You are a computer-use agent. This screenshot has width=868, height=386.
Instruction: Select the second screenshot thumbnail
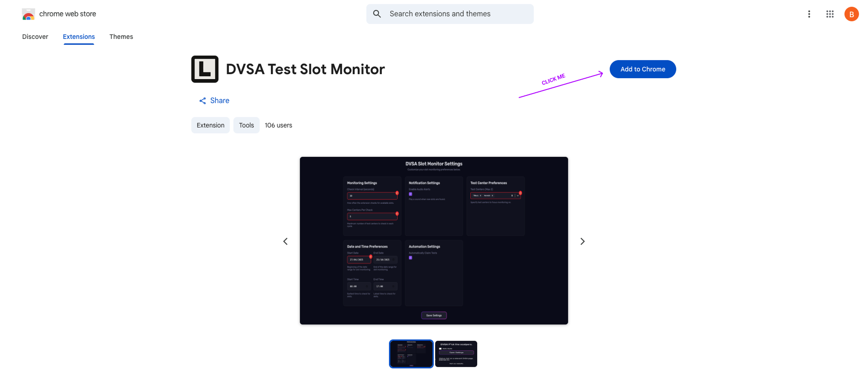[456, 354]
